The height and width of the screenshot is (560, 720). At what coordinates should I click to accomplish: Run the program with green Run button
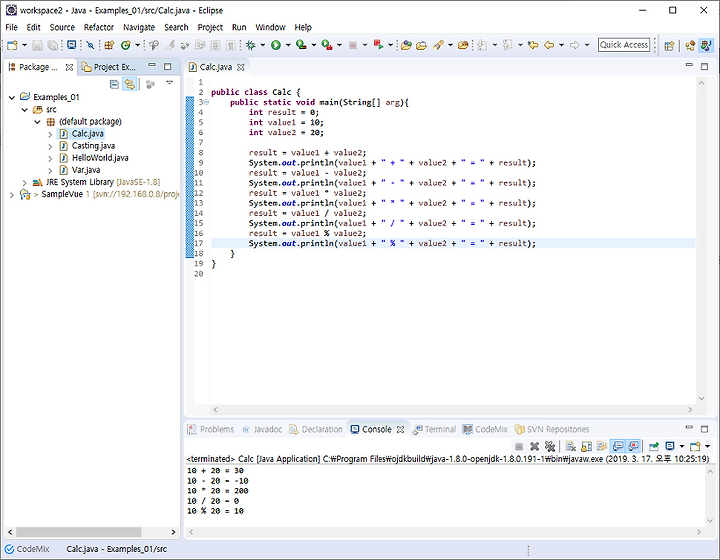[x=276, y=45]
